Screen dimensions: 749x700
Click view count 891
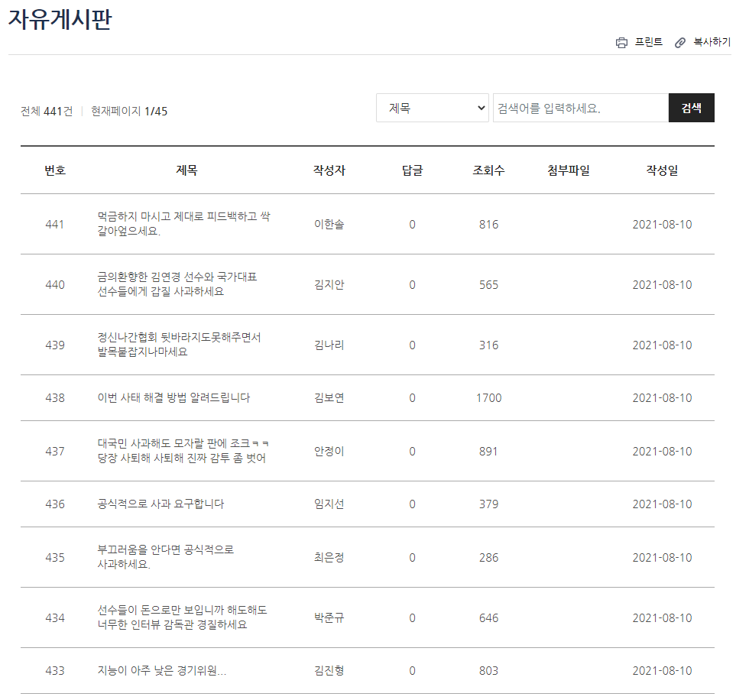pyautogui.click(x=488, y=451)
